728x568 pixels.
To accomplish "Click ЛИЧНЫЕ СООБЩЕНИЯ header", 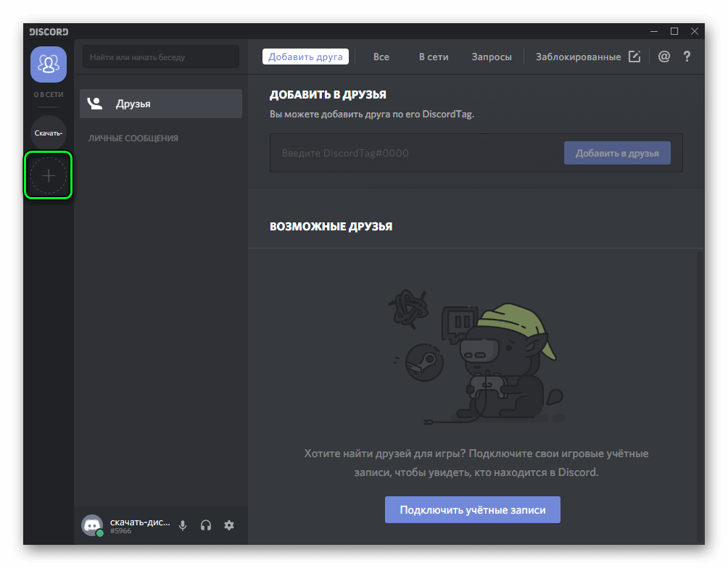I will (133, 138).
